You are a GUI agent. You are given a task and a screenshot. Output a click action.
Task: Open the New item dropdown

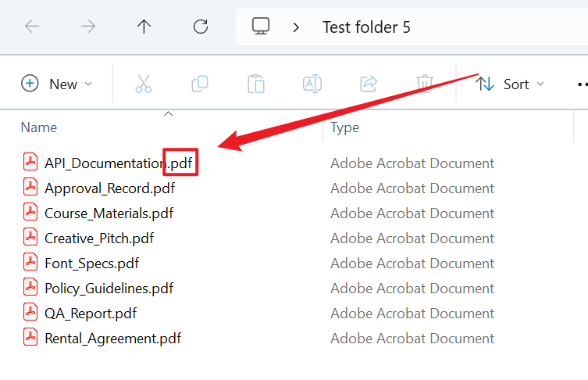coord(56,84)
